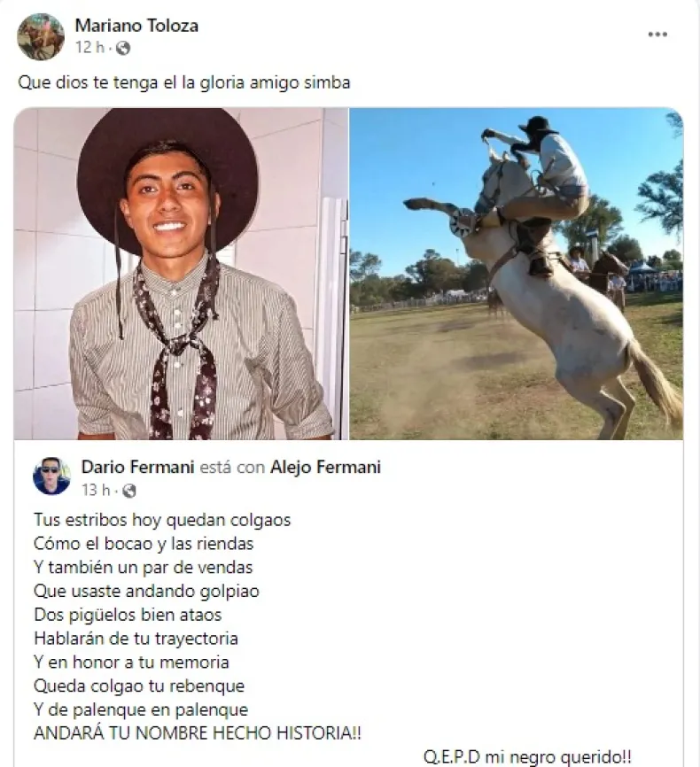Click the text 'Q.E.P.D mi negro querido!!'
This screenshot has width=700, height=767.
coord(527,758)
